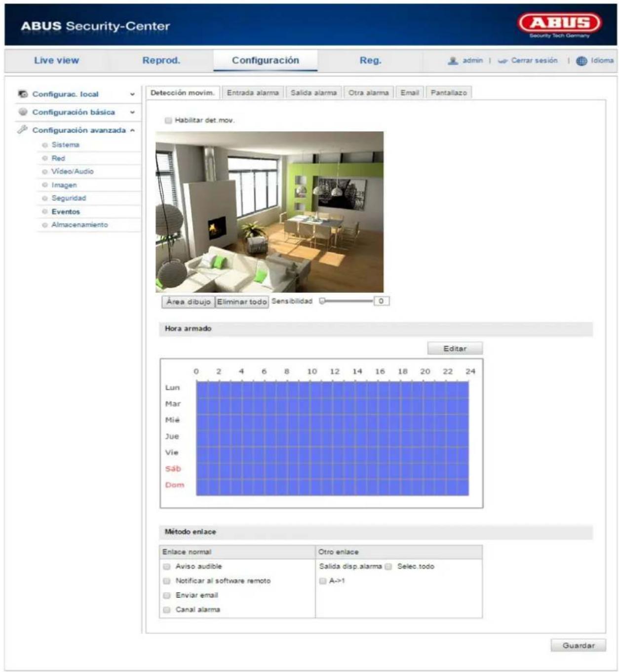
Task: Click the Dom row in schedule grid
Action: tap(332, 486)
